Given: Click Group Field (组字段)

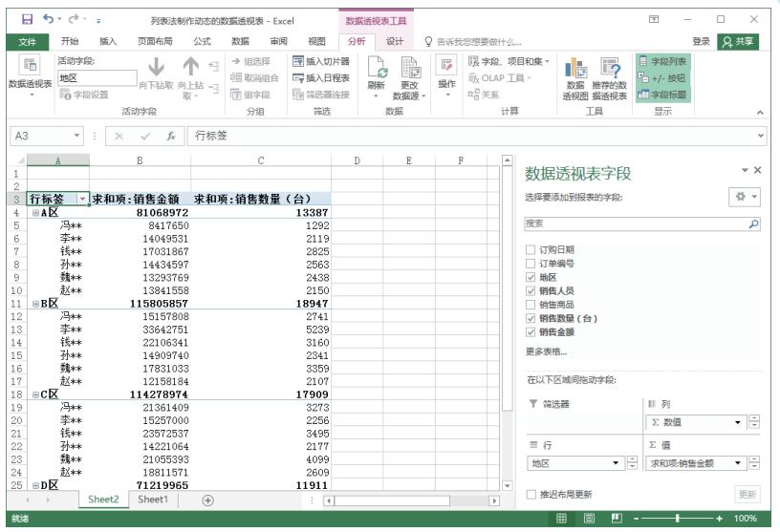Looking at the screenshot, I should [x=250, y=95].
